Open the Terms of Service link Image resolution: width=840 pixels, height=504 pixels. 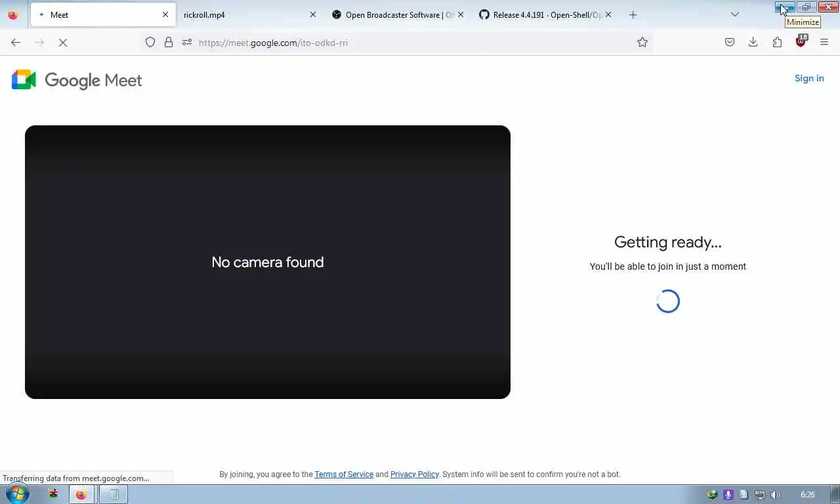click(344, 474)
